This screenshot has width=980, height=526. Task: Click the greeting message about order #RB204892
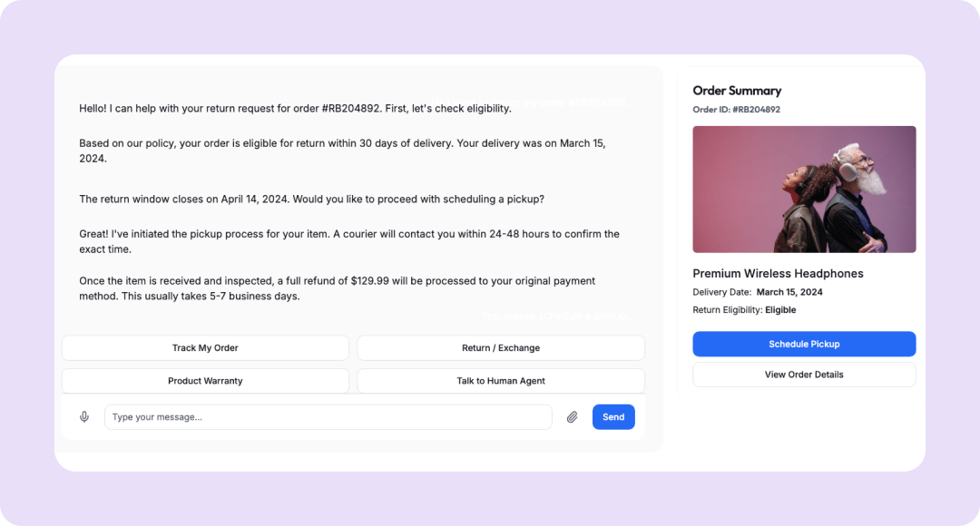295,109
